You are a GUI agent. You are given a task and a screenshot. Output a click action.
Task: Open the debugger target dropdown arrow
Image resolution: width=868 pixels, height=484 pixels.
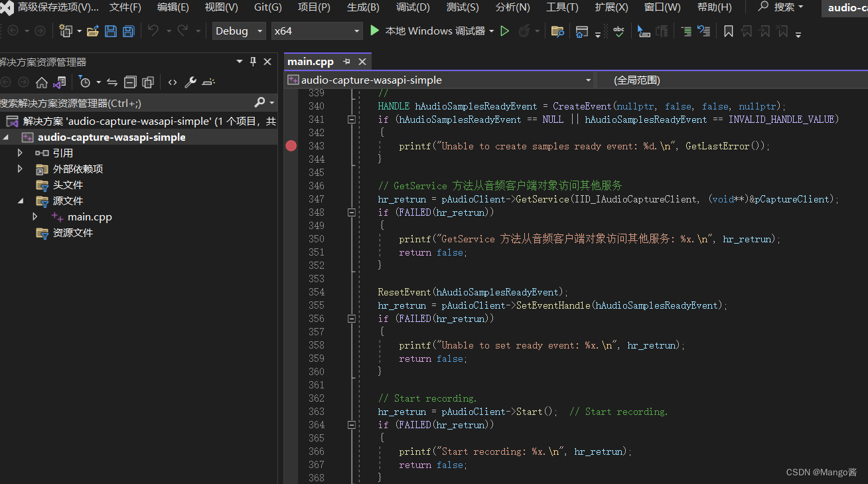[x=491, y=31]
